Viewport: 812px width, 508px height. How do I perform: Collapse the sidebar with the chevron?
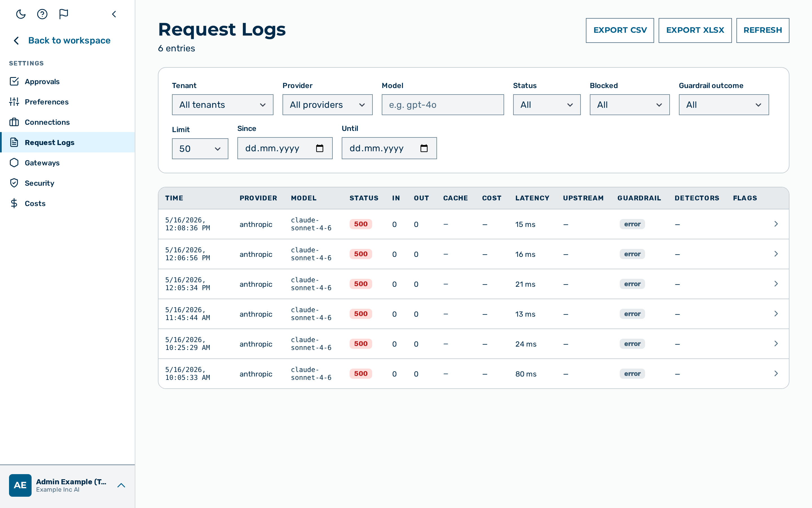(x=114, y=14)
